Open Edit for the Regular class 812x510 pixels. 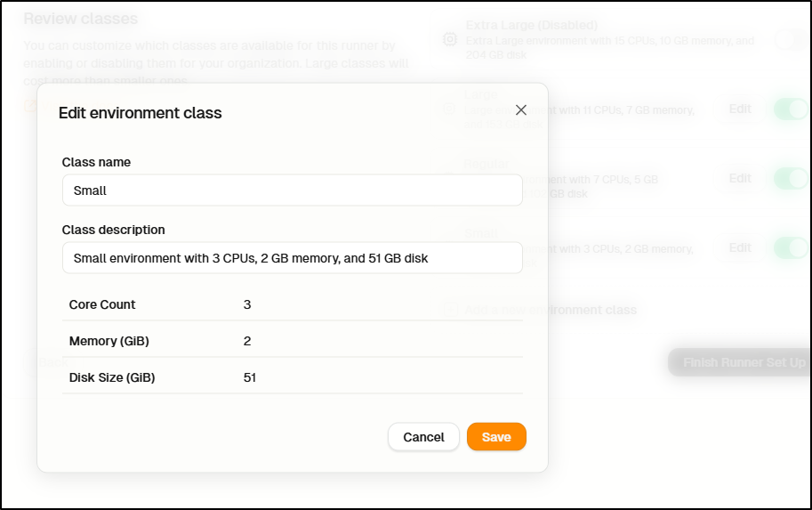[740, 178]
